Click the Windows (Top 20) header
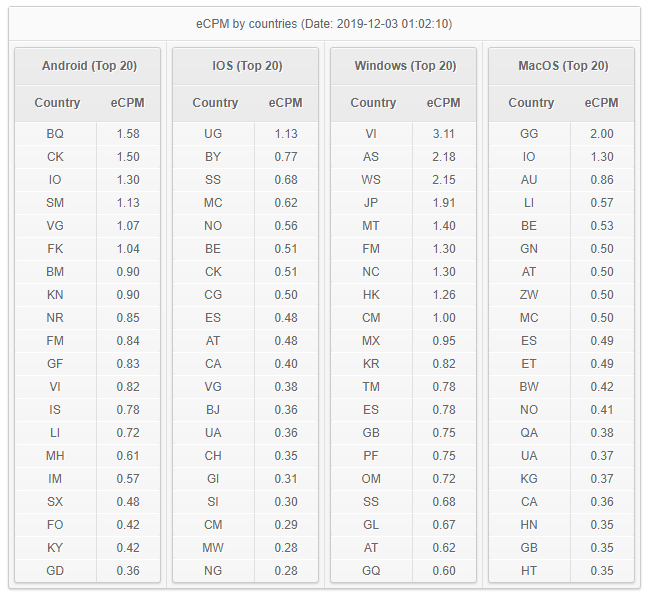The height and width of the screenshot is (596, 649). [x=404, y=66]
